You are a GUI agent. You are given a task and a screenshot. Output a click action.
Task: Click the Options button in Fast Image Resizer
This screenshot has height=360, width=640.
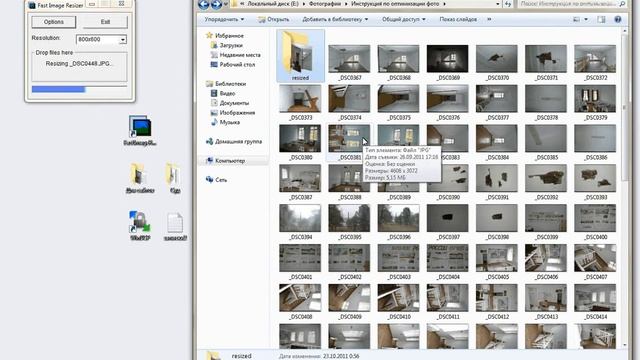(53, 22)
